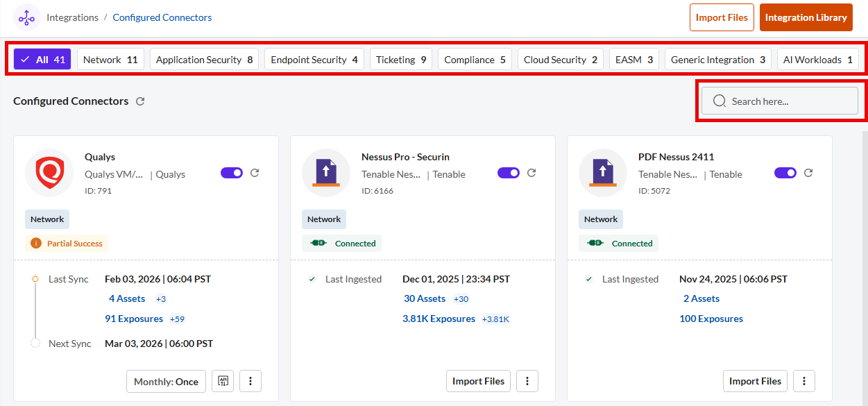This screenshot has height=406, width=868.
Task: Filter by Application Security 8
Action: (204, 60)
